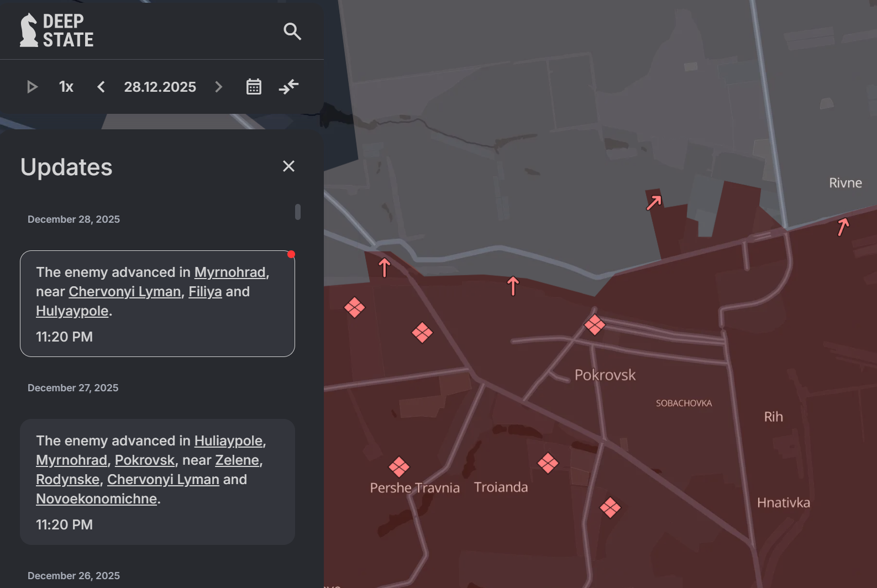Select the 11:20 PM time in December 28 card
Image resolution: width=877 pixels, height=588 pixels.
coord(64,337)
